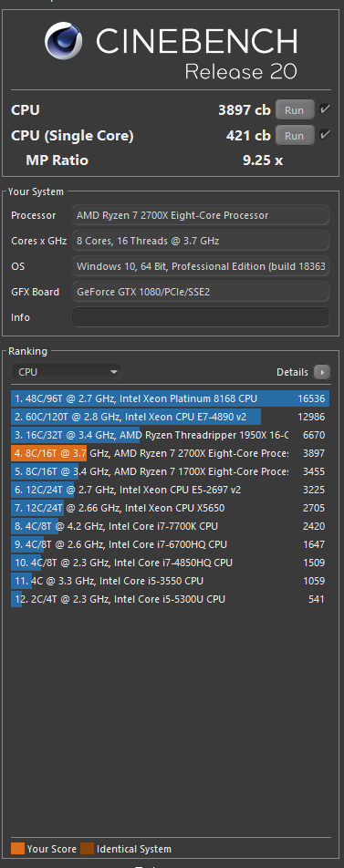The image size is (344, 868).
Task: Toggle the CPU test checkbox
Action: 325,109
